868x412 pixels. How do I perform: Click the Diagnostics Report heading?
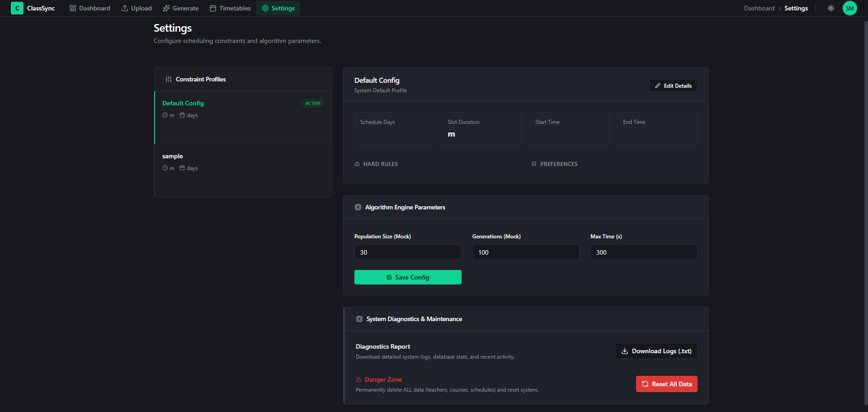(x=383, y=346)
